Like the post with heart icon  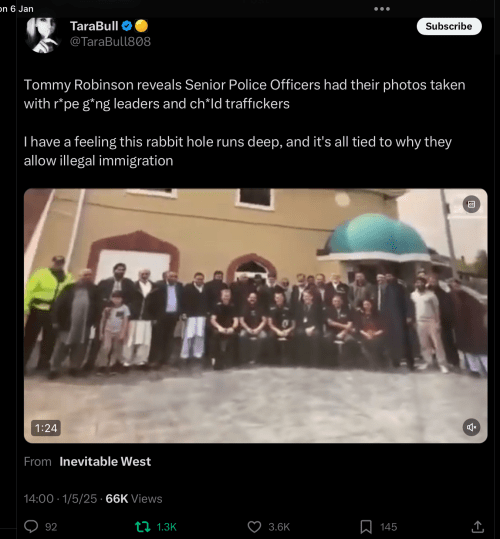click(x=254, y=527)
